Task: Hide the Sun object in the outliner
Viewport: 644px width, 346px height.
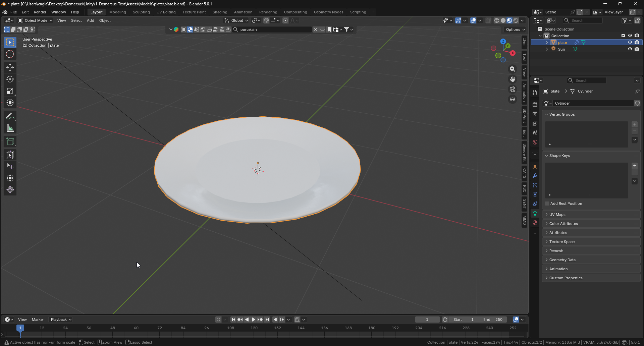Action: coord(630,49)
